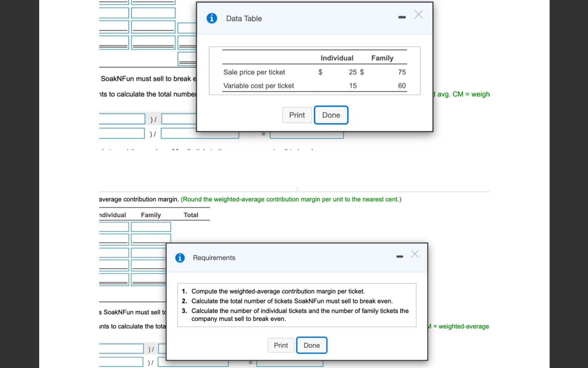Click the Requirements info icon
588x368 pixels.
[x=180, y=258]
